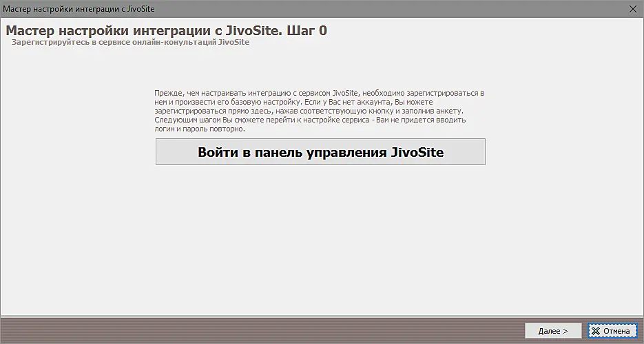Click window title 'Мастер настройки интеграции с JivoSite'
Viewport: 644px width, 344px height.
pyautogui.click(x=79, y=9)
